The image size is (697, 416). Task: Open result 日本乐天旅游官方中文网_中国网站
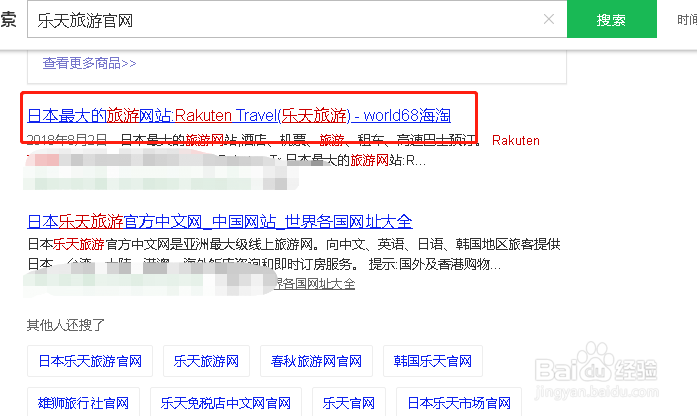tap(220, 221)
